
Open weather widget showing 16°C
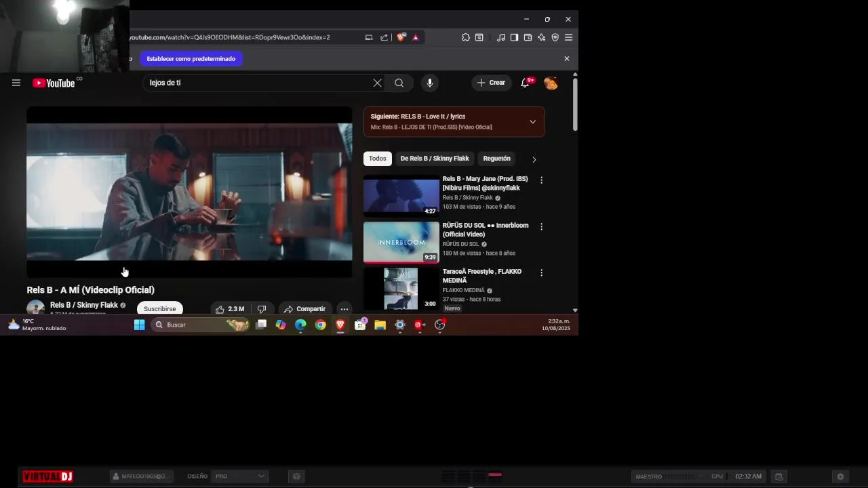(37, 325)
